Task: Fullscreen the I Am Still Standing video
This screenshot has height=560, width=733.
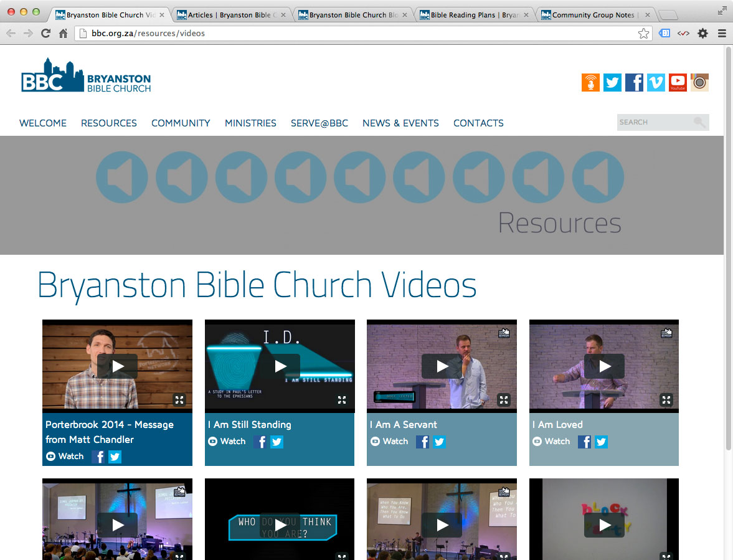Action: pos(342,400)
